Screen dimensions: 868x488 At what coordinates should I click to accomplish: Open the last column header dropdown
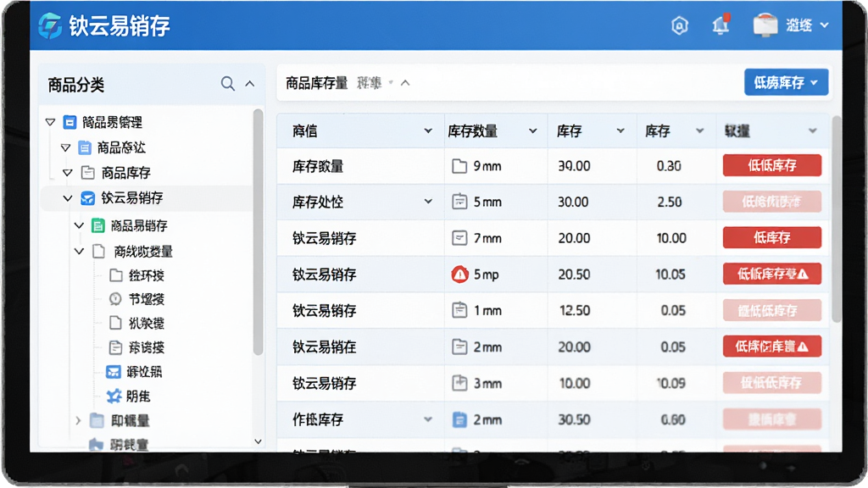813,131
